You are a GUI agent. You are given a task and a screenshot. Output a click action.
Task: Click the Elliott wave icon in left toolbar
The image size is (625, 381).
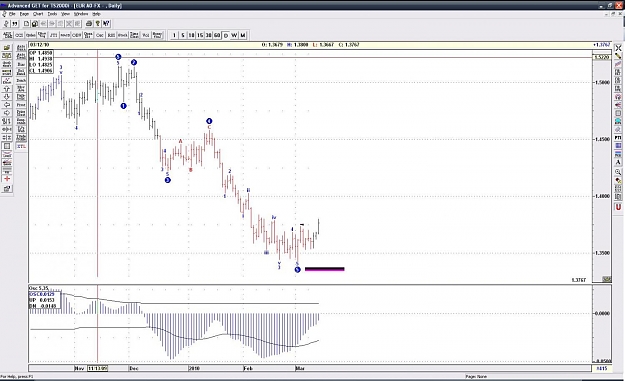(x=7, y=81)
